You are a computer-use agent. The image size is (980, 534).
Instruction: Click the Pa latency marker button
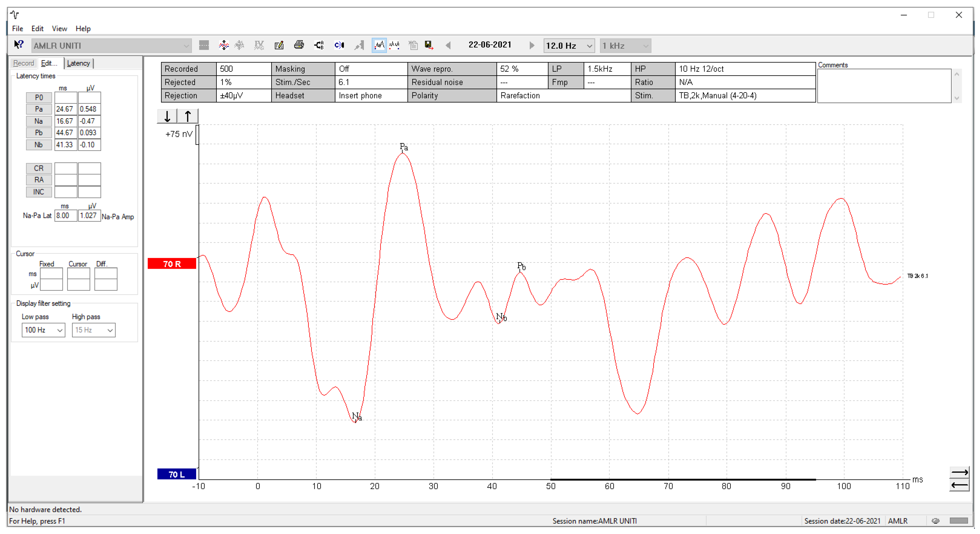[39, 109]
